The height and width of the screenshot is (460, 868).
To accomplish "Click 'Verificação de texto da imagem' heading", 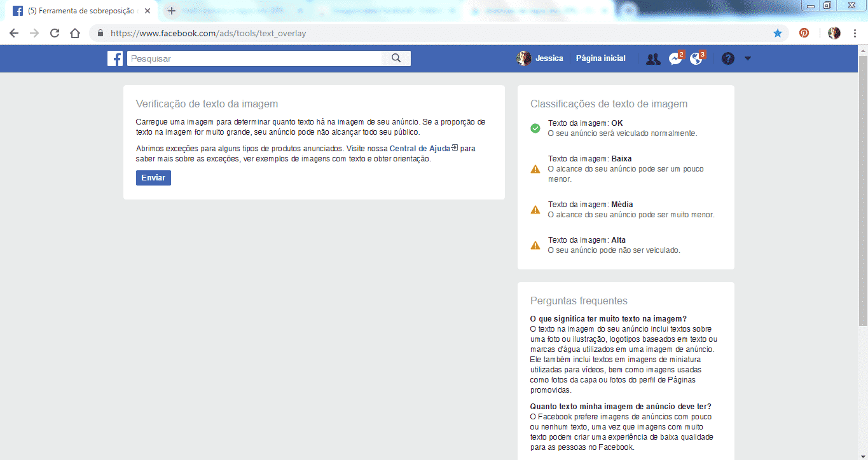I will (x=207, y=104).
